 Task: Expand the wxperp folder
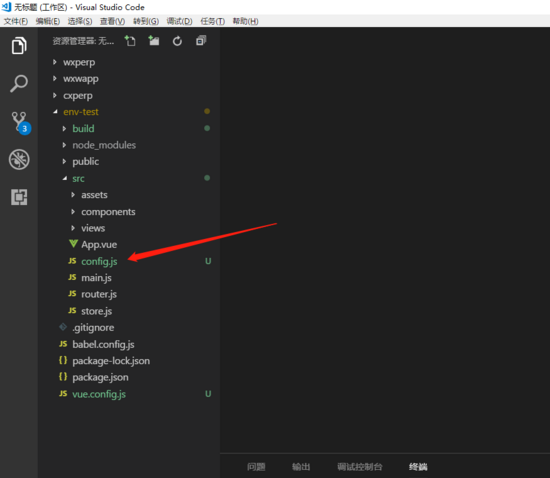[79, 62]
